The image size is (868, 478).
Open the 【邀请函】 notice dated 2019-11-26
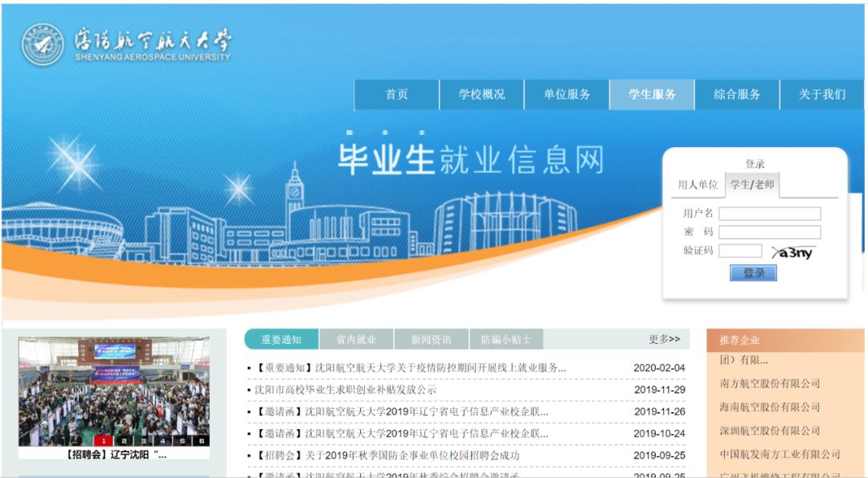tap(401, 412)
